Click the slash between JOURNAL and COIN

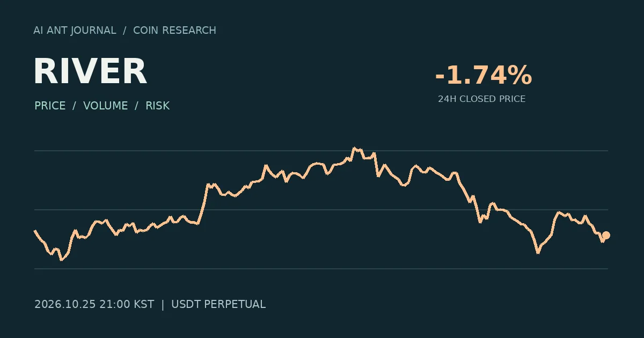(125, 31)
